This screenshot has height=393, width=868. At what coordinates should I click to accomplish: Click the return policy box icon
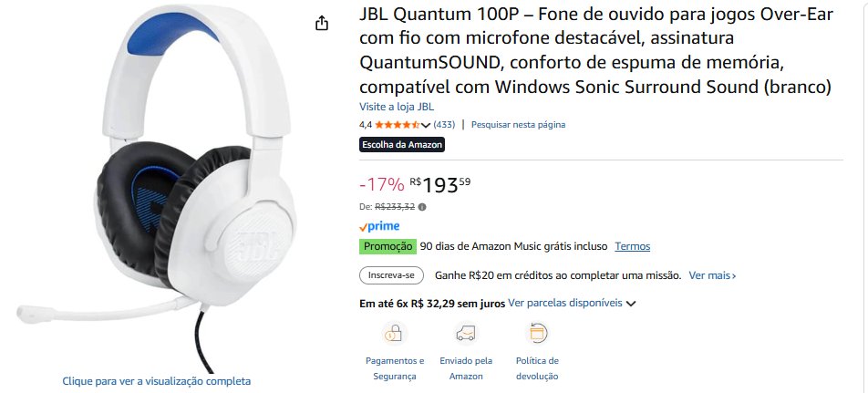point(537,334)
